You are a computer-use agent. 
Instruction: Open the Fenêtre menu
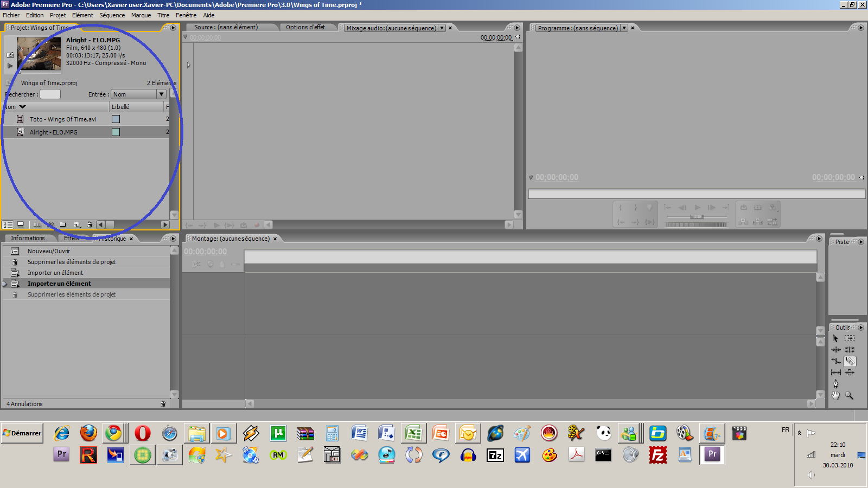(x=186, y=15)
